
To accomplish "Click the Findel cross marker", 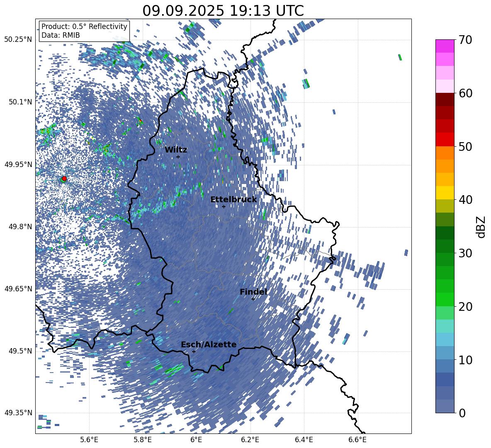I will coord(253,299).
